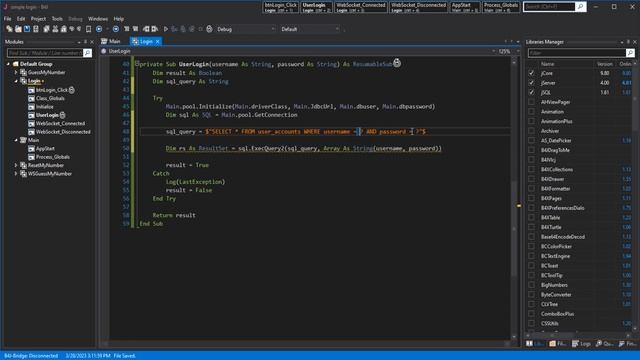640x360 pixels.
Task: Open the Debug build mode dropdown
Action: click(x=246, y=29)
